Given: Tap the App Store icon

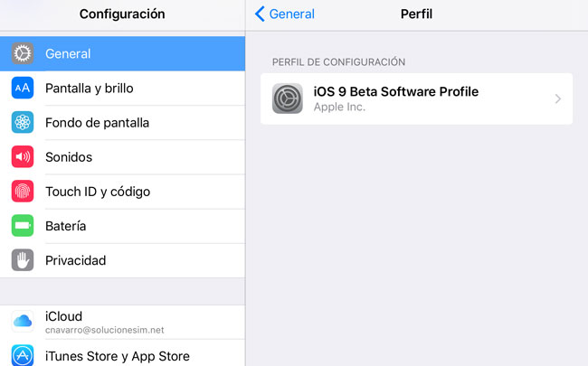Looking at the screenshot, I should pos(23,355).
